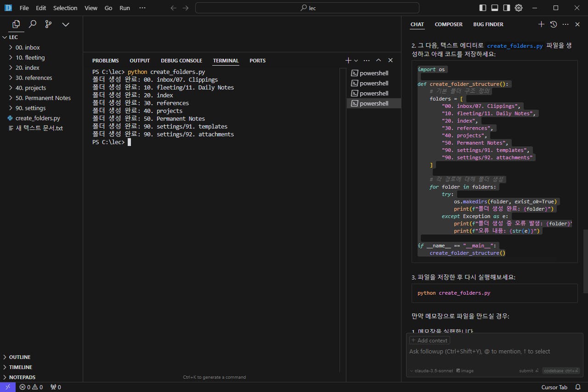Start a new chat with plus icon
This screenshot has width=588, height=392.
coord(541,24)
